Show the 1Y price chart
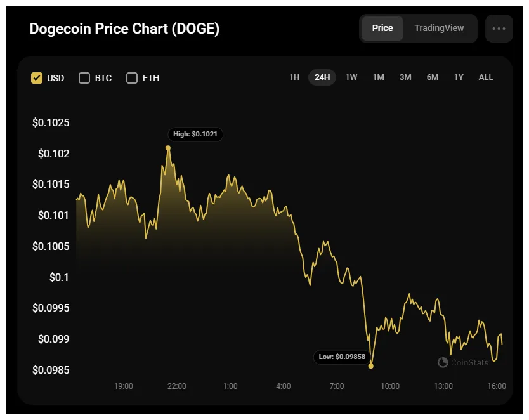 tap(459, 77)
